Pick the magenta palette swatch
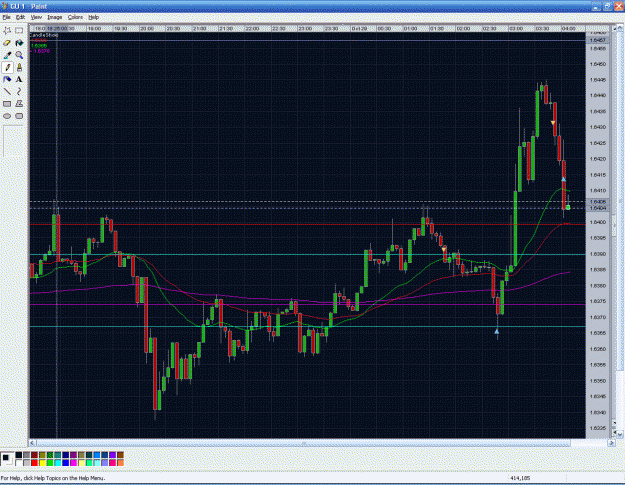 [73, 463]
